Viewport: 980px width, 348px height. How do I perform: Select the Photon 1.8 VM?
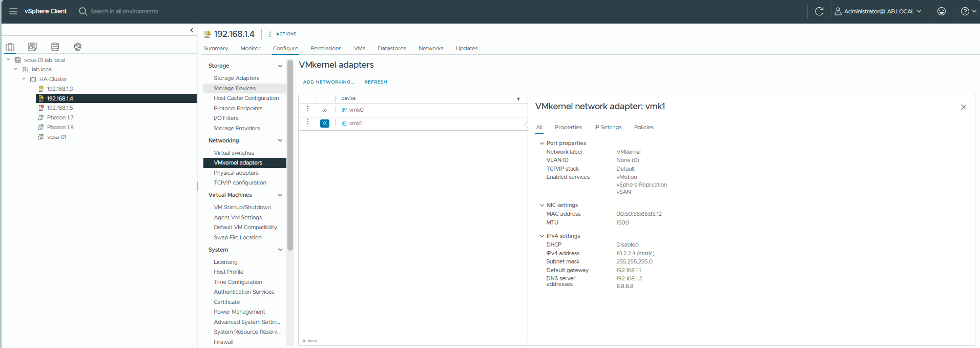point(60,127)
